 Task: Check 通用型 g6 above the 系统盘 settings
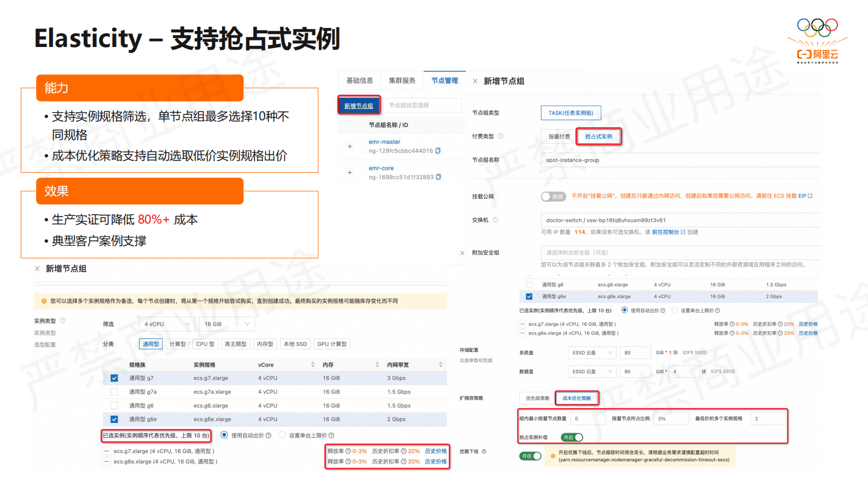(x=529, y=285)
